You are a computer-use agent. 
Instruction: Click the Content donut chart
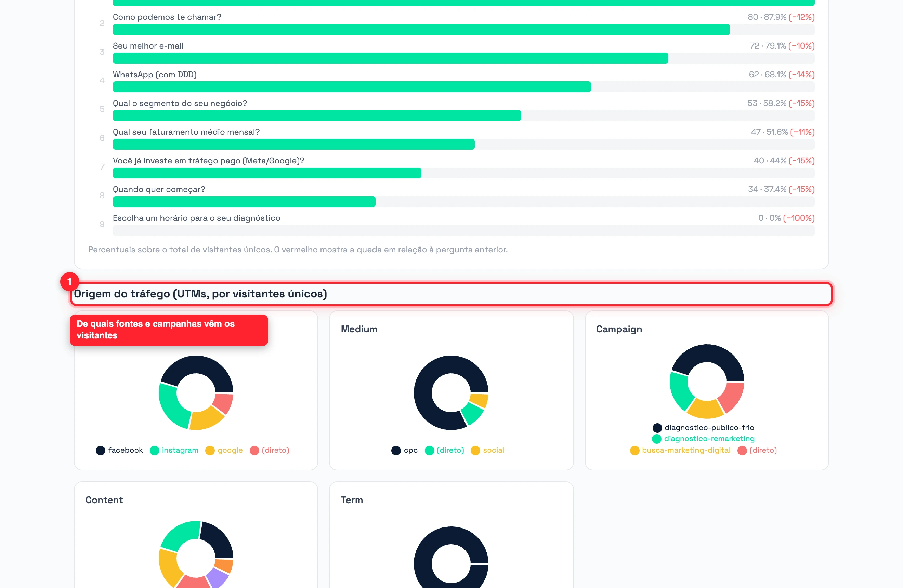tap(196, 554)
